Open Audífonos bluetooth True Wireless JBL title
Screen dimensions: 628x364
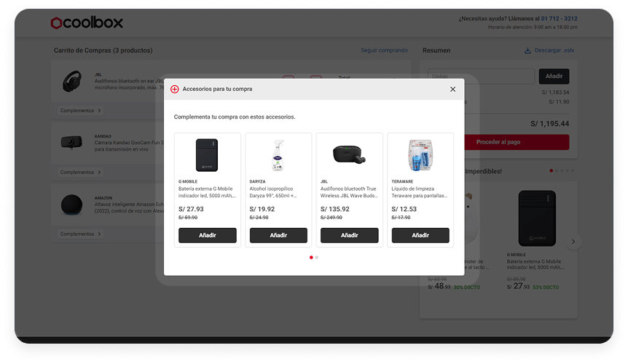point(349,192)
